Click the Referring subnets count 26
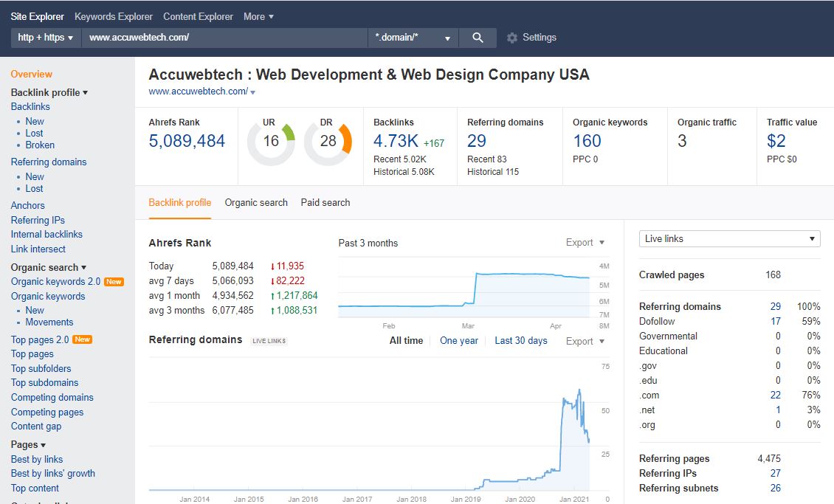Screen dimensions: 834x504 (776, 488)
